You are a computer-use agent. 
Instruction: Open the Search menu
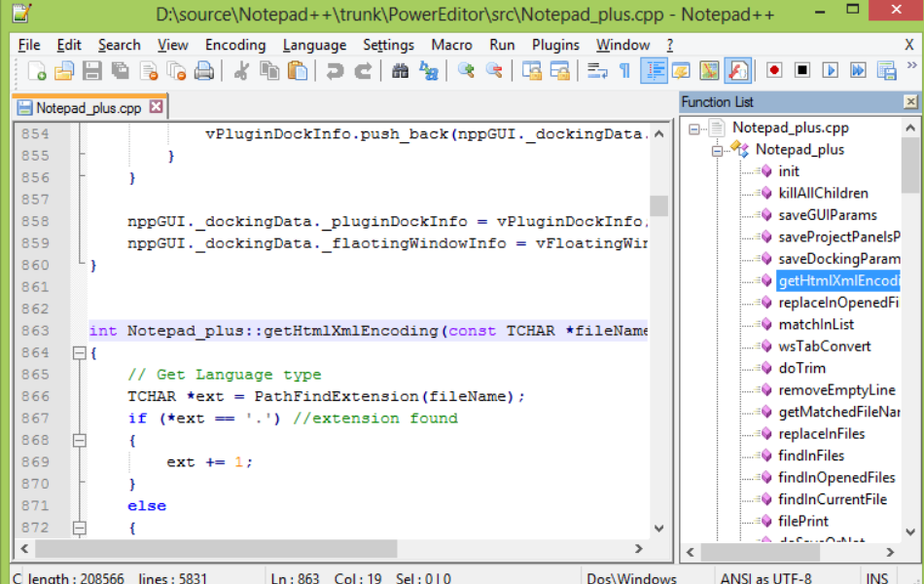point(119,45)
